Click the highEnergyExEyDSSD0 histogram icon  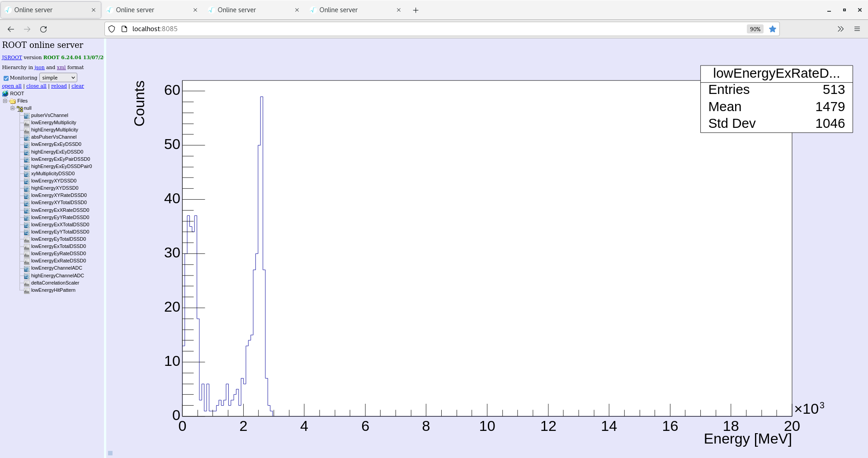tap(27, 152)
